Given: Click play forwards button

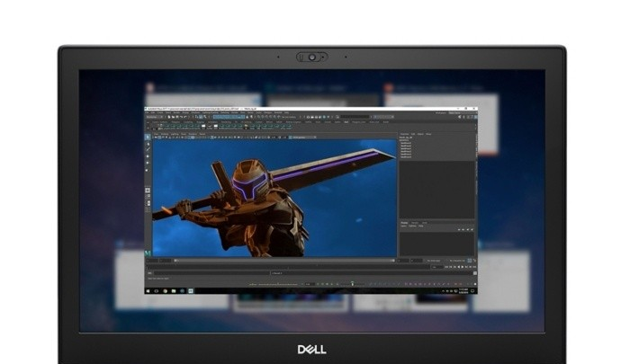Looking at the screenshot, I should (463, 267).
